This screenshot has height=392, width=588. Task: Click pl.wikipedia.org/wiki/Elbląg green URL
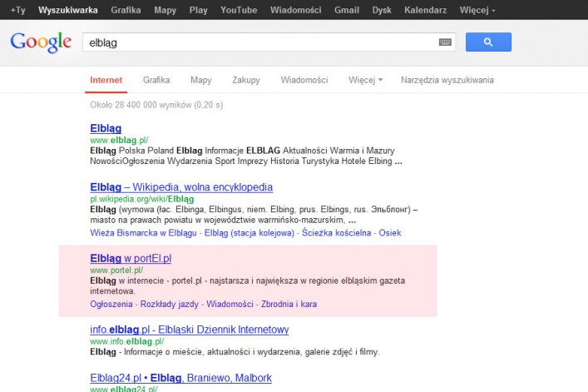tap(142, 199)
